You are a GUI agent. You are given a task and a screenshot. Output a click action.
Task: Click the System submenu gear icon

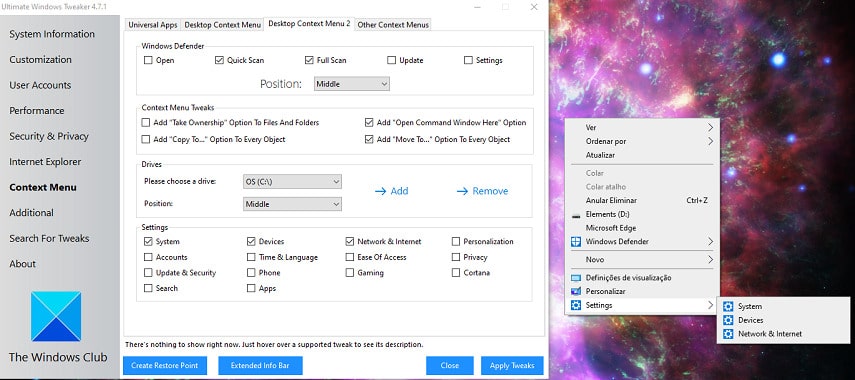tap(728, 306)
